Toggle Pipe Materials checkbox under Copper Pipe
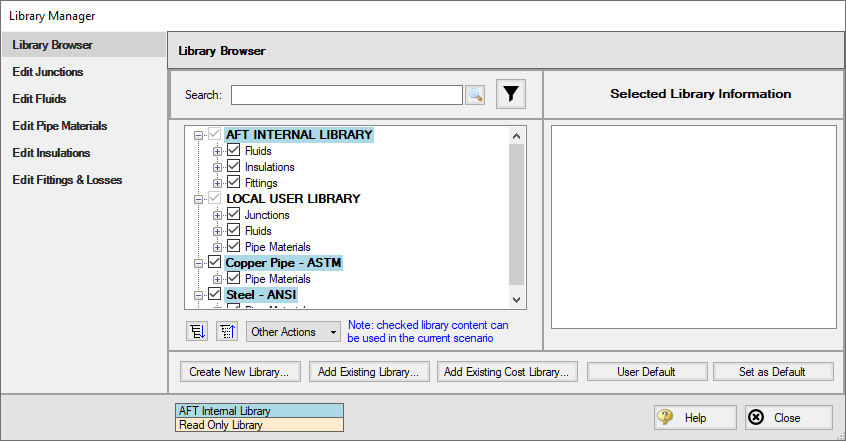Screen dimensions: 846x441 coord(234,279)
